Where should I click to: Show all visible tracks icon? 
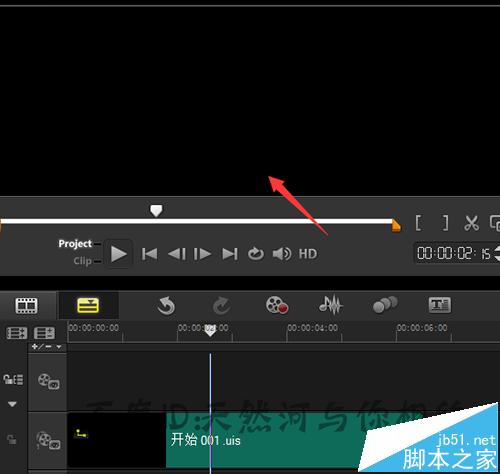point(17,333)
